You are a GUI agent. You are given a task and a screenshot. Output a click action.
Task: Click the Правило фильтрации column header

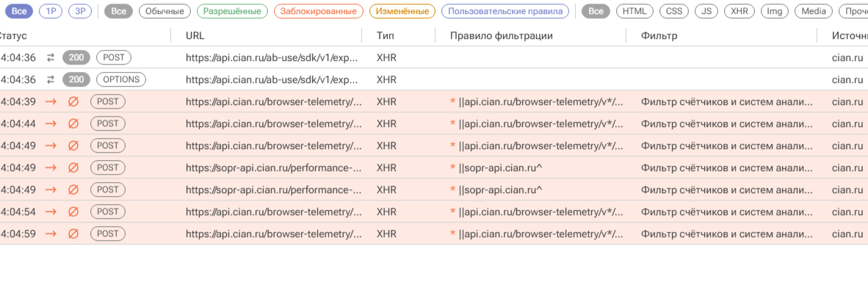501,35
